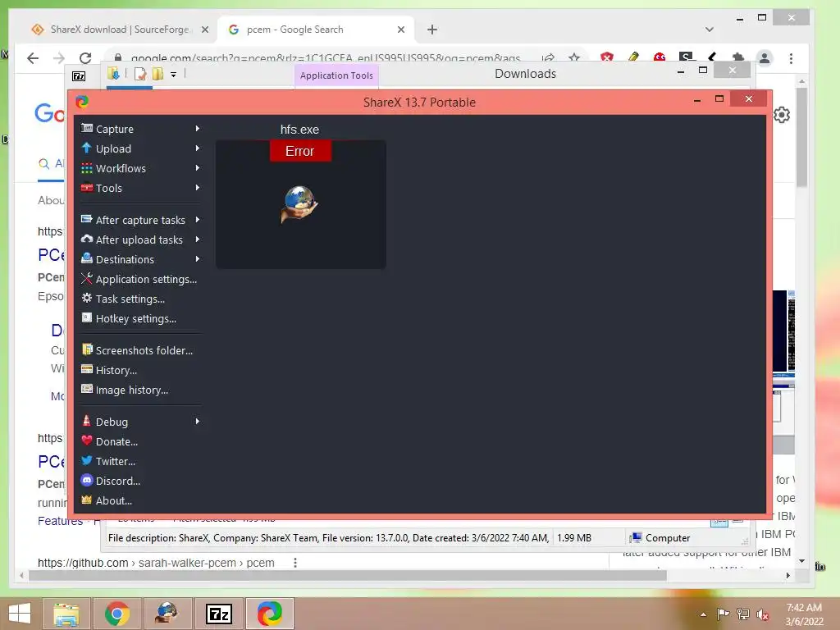Open Windows Start button
The image size is (840, 630).
point(20,614)
